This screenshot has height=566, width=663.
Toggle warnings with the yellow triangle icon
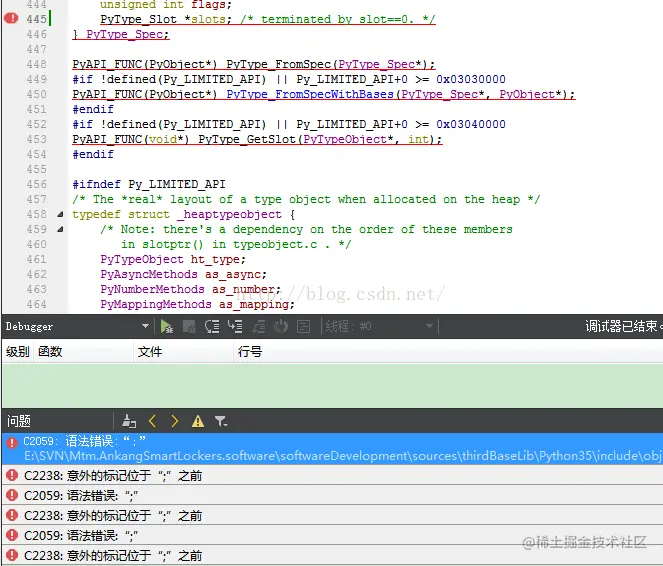pyautogui.click(x=197, y=421)
